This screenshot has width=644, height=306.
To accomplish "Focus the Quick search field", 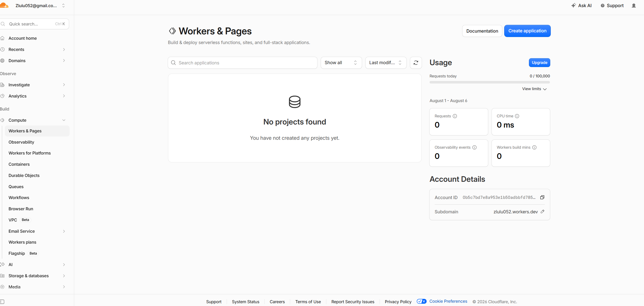I will [34, 24].
